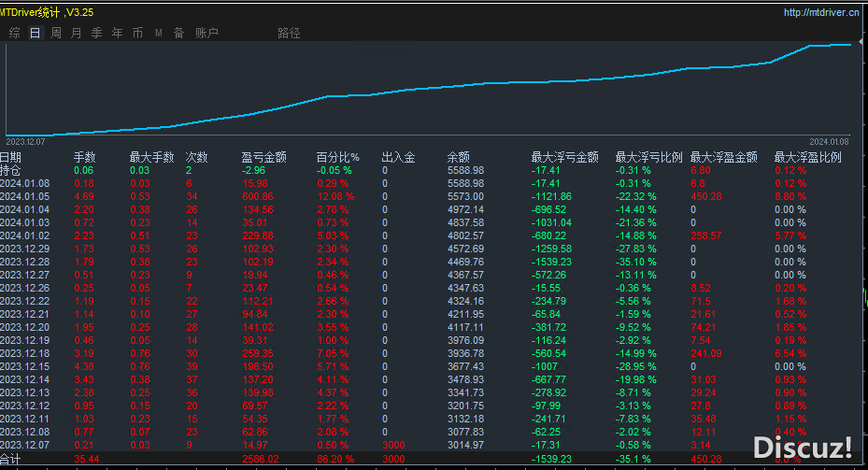Viewport: 868px width, 470px height.
Task: Open the 周 weekly tab
Action: [56, 34]
